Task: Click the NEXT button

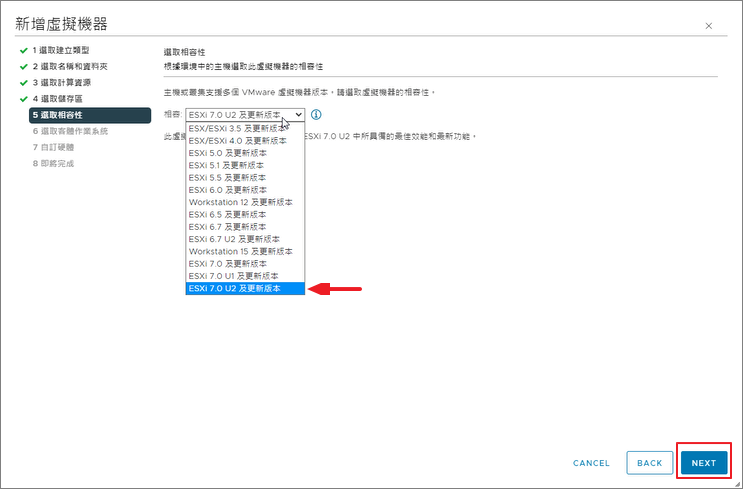Action: (x=704, y=463)
